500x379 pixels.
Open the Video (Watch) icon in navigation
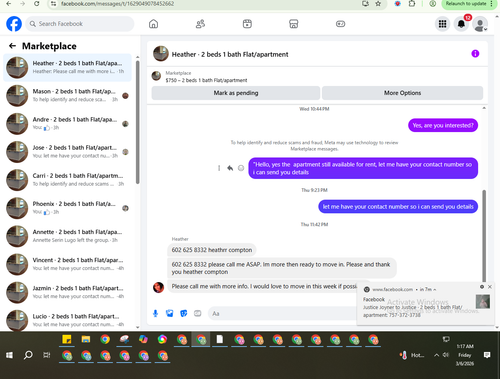pyautogui.click(x=247, y=24)
